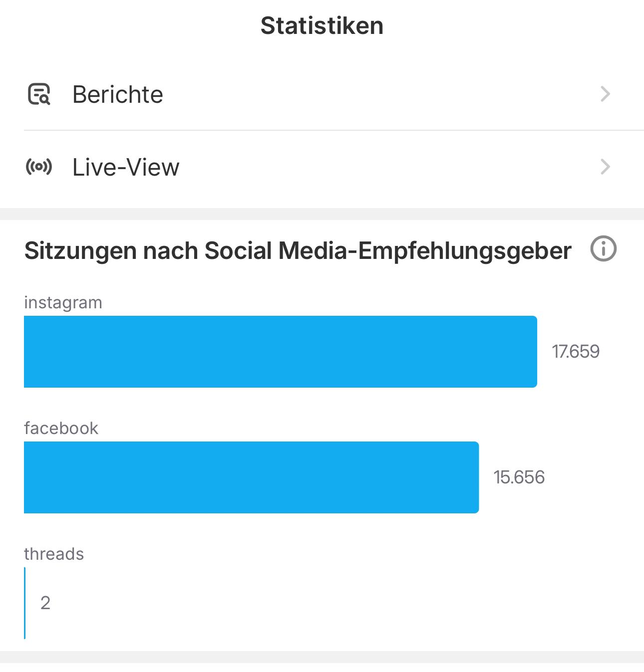Open info about Social Media-Empfehlungsgeber sessions

point(603,249)
